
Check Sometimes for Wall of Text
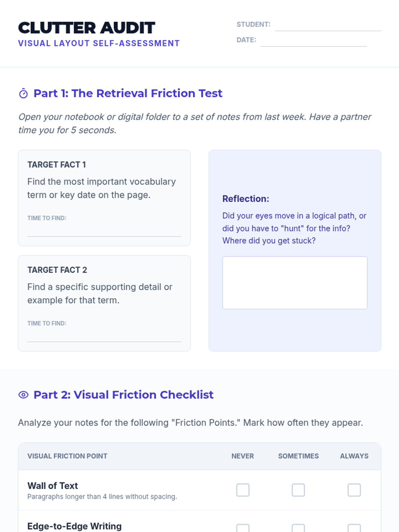pyautogui.click(x=298, y=490)
